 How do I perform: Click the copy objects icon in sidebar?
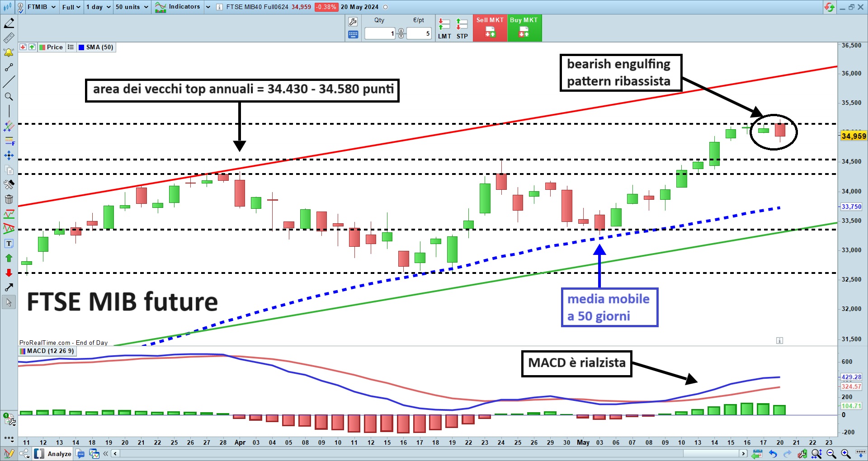point(9,170)
